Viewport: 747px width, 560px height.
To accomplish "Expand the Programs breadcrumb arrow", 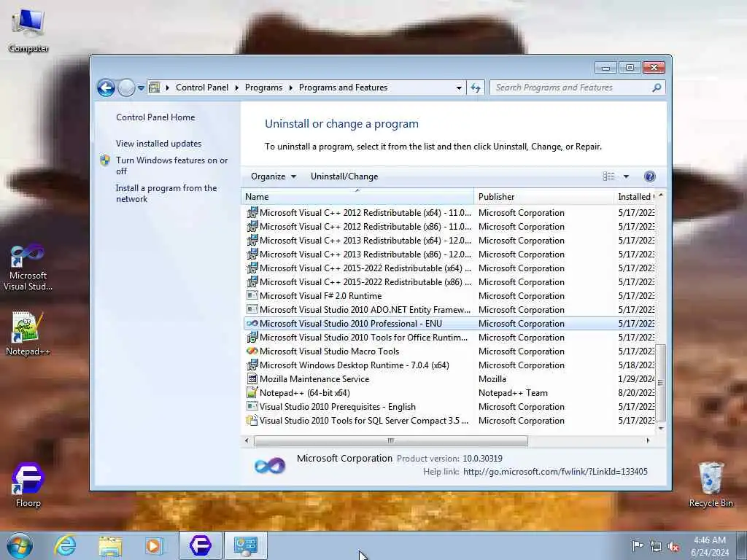I will (290, 87).
